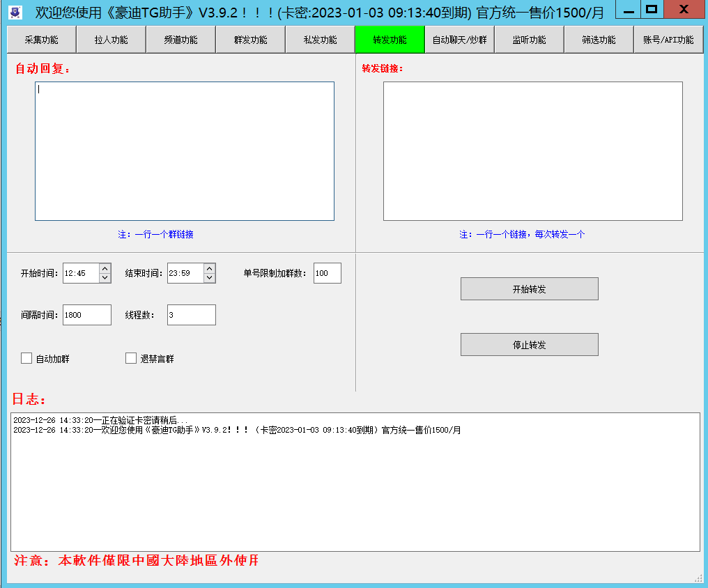Select the 频道功能 tab

(180, 40)
